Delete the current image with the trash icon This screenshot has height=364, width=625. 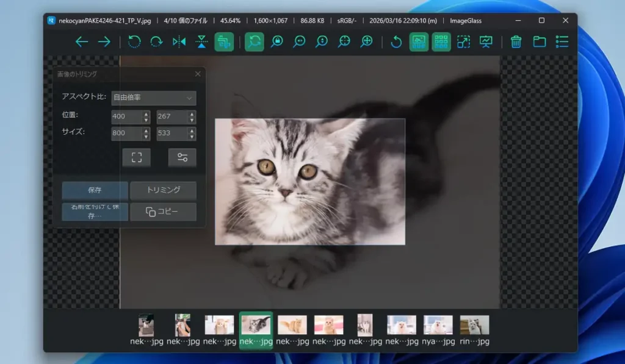coord(516,42)
